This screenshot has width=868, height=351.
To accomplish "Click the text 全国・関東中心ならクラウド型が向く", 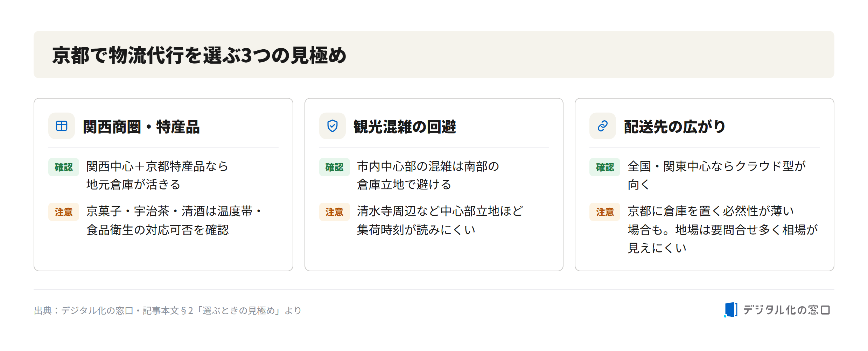I will [717, 175].
